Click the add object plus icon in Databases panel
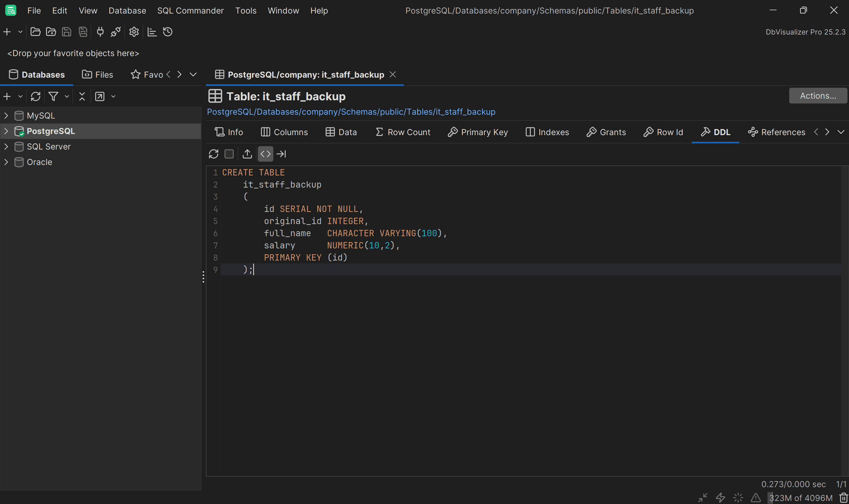849x504 pixels. coord(7,96)
